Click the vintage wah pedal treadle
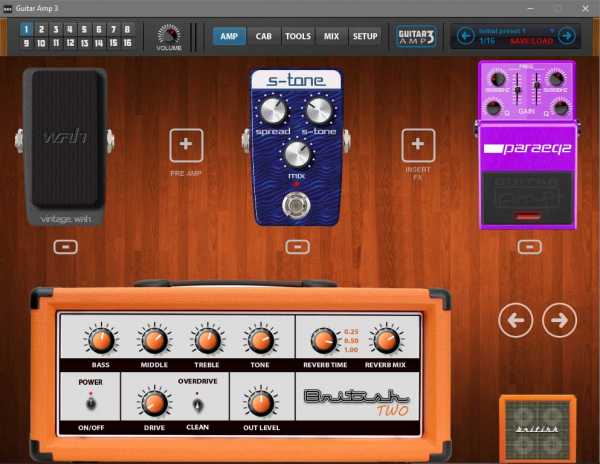The height and width of the screenshot is (464, 600). click(x=66, y=140)
